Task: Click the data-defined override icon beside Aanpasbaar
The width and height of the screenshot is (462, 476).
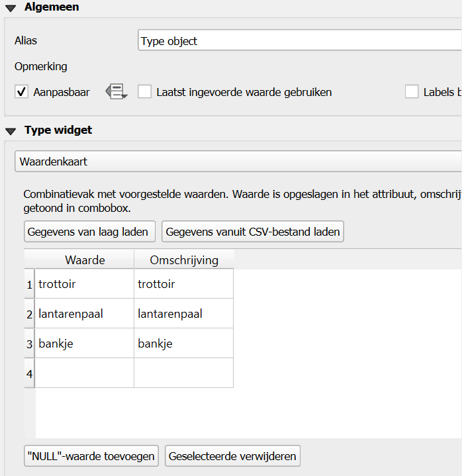Action: coord(116,92)
